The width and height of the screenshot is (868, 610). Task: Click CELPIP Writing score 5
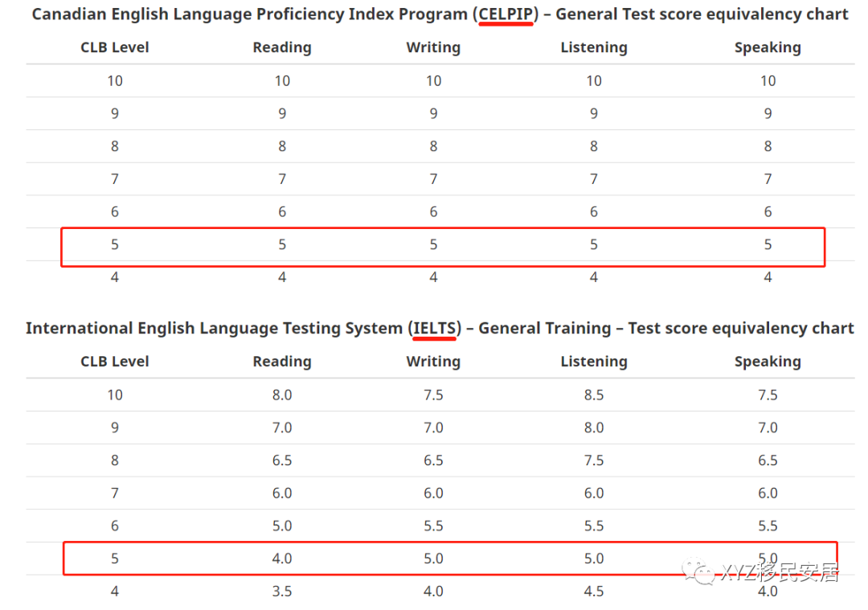click(433, 244)
